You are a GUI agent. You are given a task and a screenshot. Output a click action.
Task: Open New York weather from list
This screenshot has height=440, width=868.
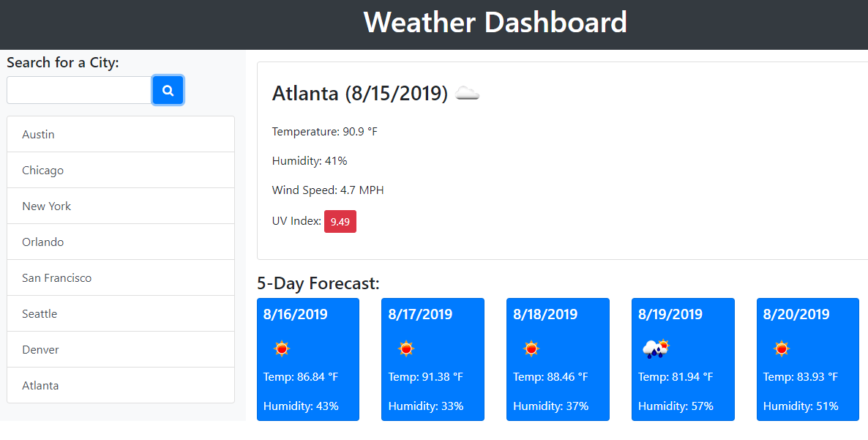click(x=121, y=206)
